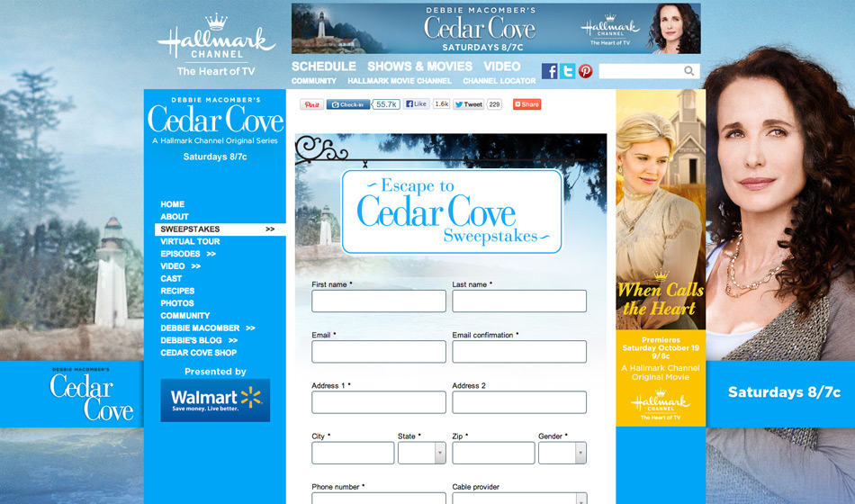
Task: Open the Gender dropdown
Action: (562, 453)
